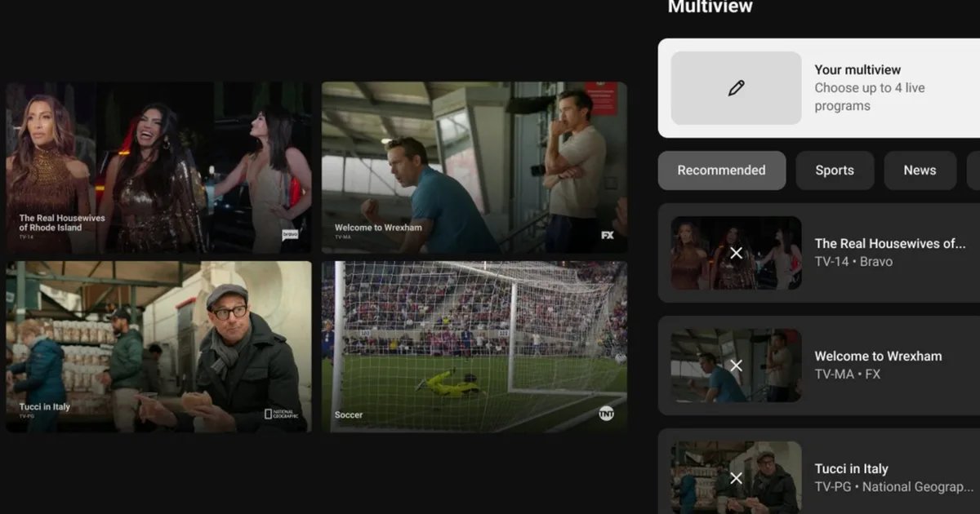Screen dimensions: 980x514
Task: Remove Welcome to Wrexham using its X icon
Action: click(x=736, y=366)
